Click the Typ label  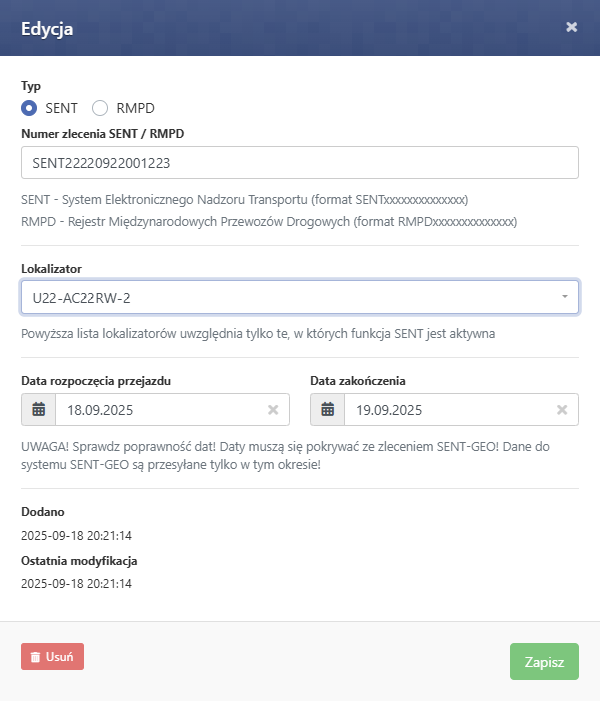[x=31, y=86]
